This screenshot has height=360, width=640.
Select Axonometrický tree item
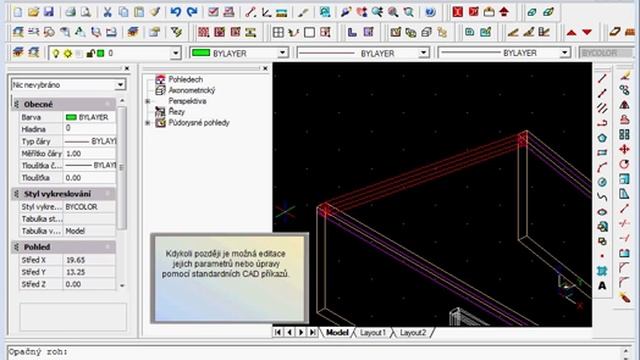(192, 90)
